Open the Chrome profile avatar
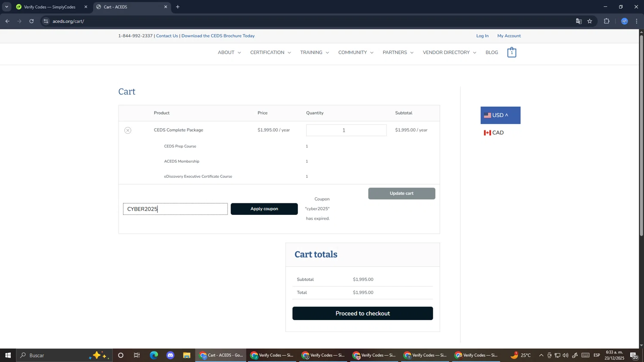 [x=625, y=21]
